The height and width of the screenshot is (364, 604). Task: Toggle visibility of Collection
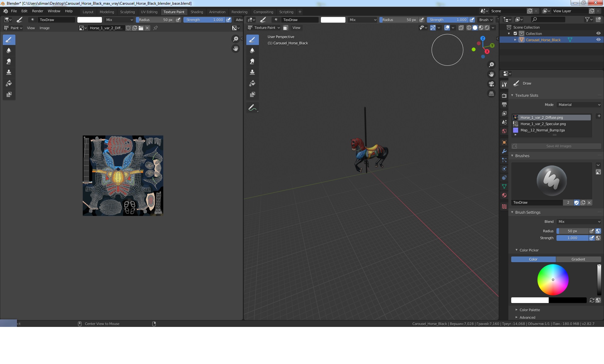pyautogui.click(x=598, y=33)
